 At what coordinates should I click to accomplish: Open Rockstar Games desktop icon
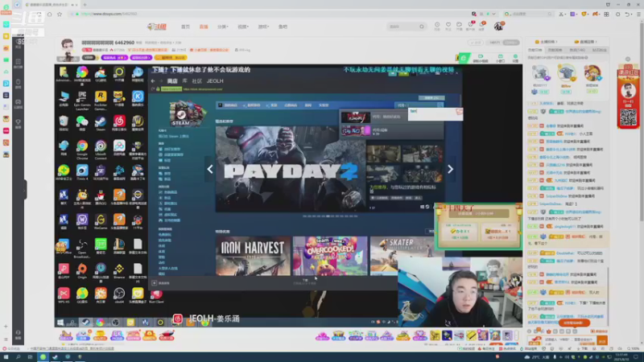pyautogui.click(x=101, y=101)
